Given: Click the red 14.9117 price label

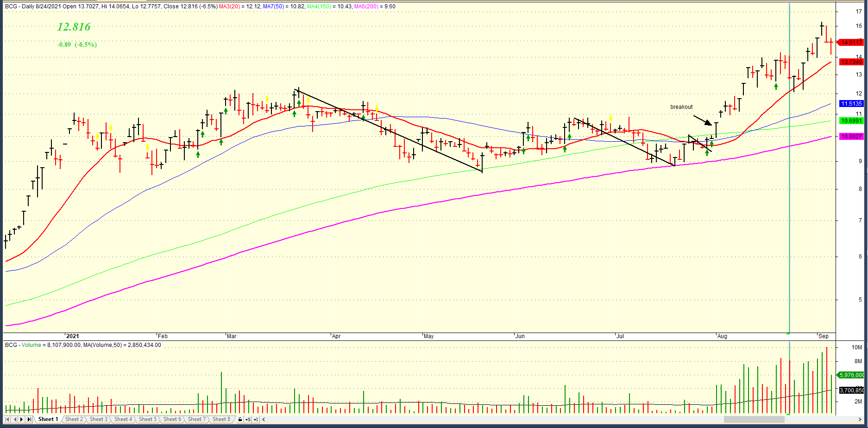Looking at the screenshot, I should (851, 43).
